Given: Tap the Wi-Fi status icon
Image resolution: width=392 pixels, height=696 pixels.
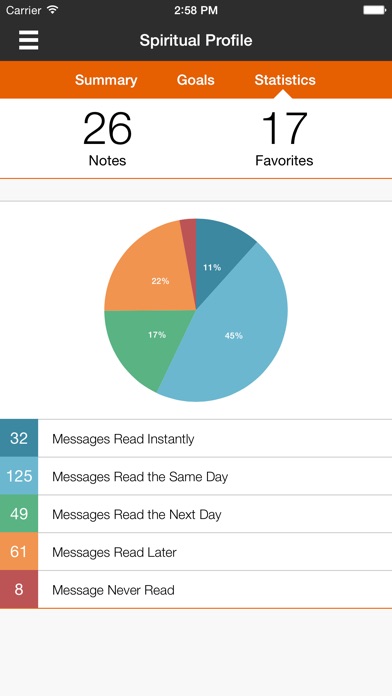Looking at the screenshot, I should 52,10.
